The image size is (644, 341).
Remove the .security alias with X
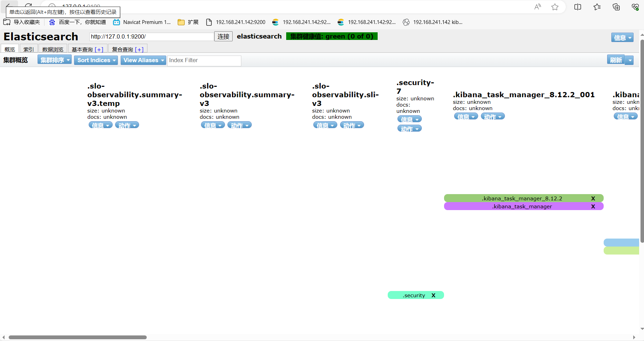[x=434, y=295]
